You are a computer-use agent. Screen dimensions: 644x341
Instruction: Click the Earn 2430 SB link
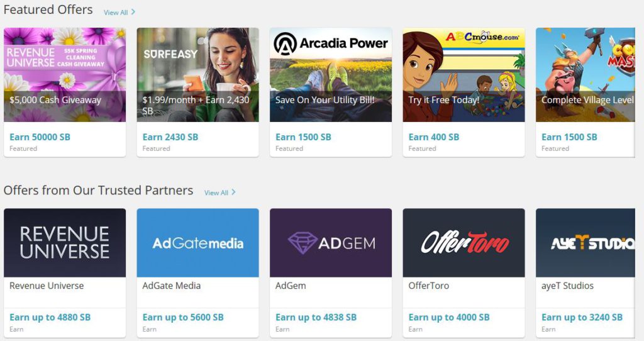(170, 137)
